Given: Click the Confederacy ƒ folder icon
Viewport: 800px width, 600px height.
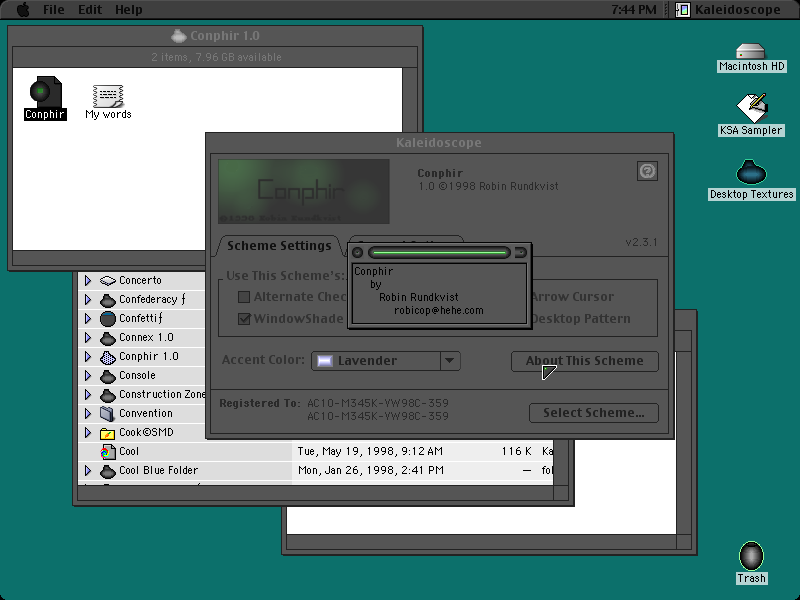Looking at the screenshot, I should coord(108,300).
